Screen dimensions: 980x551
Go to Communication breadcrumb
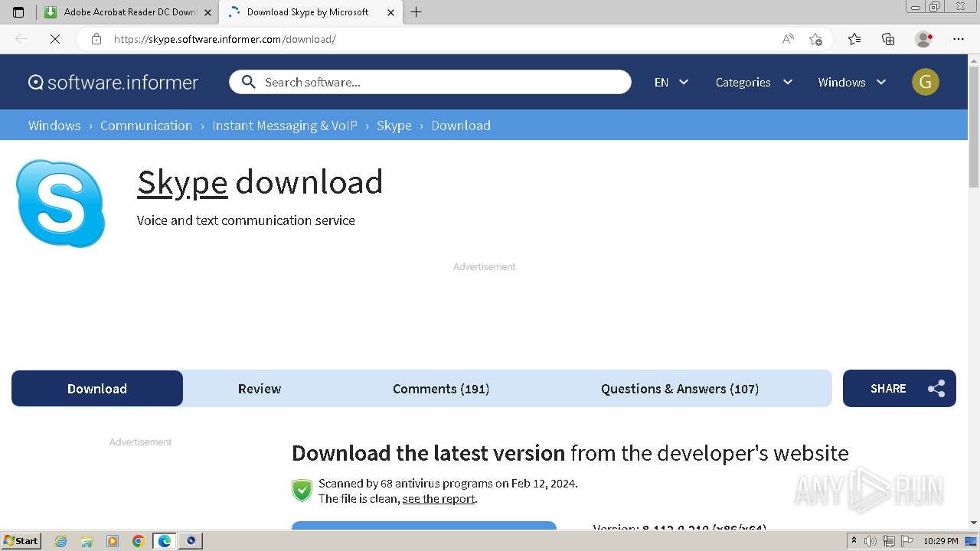146,126
